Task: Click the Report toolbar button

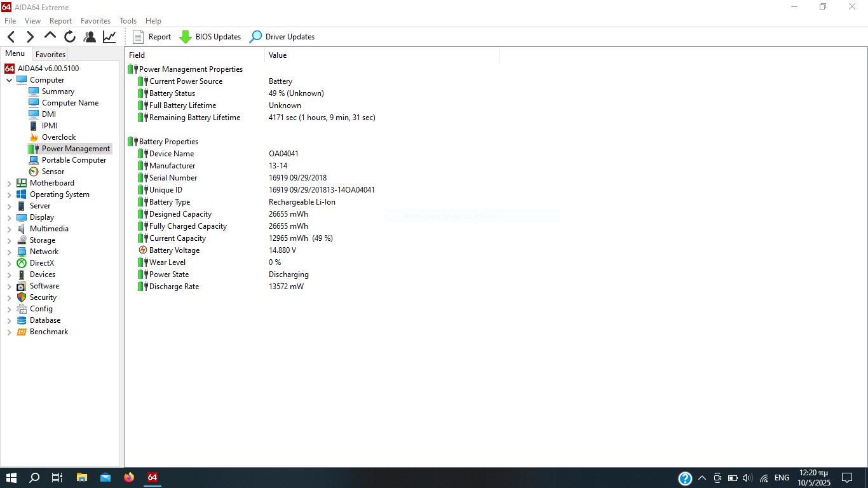Action: coord(152,37)
